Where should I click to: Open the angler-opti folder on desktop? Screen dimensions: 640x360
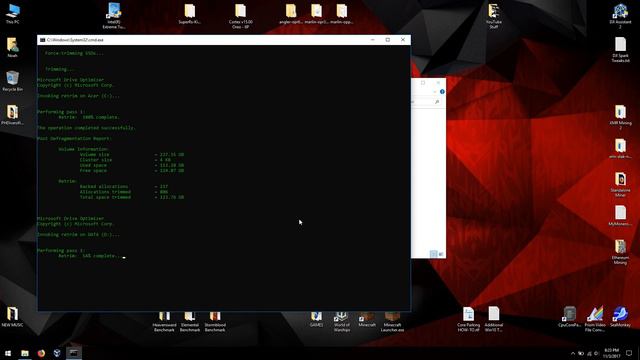(x=291, y=14)
